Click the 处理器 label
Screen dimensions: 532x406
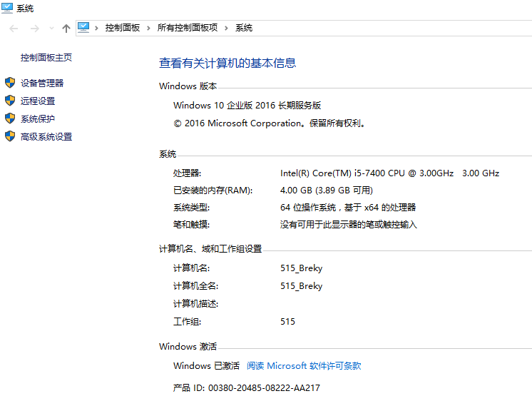coord(187,173)
